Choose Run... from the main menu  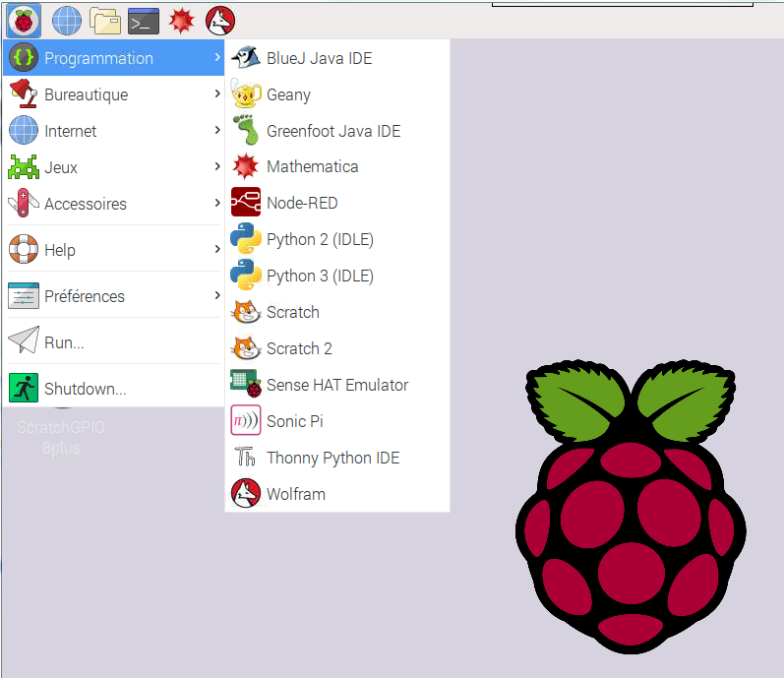[x=113, y=342]
